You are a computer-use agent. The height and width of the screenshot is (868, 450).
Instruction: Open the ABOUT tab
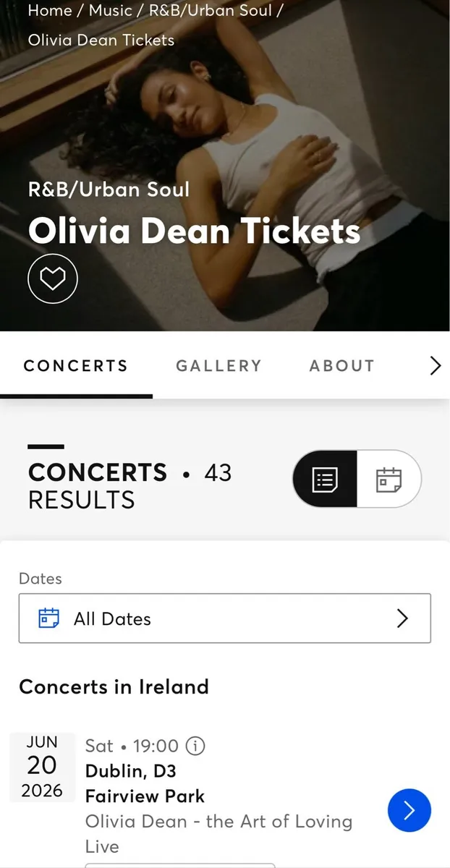click(341, 366)
